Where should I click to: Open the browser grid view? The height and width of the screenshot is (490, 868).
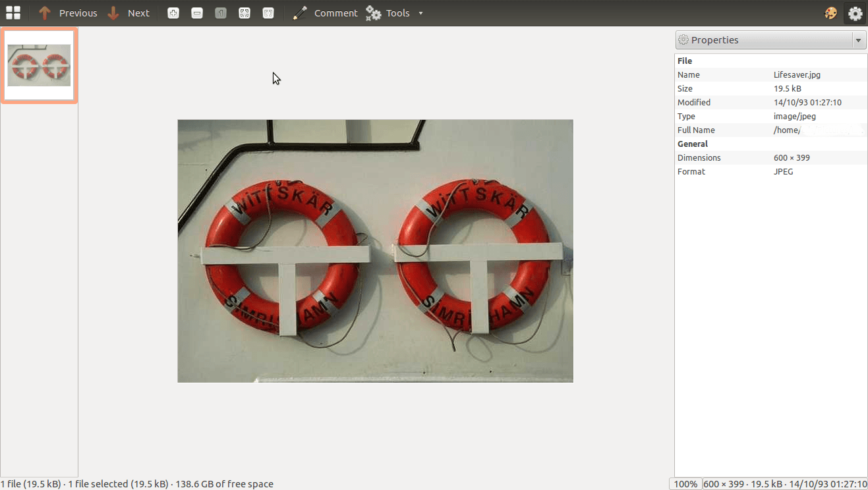point(13,13)
